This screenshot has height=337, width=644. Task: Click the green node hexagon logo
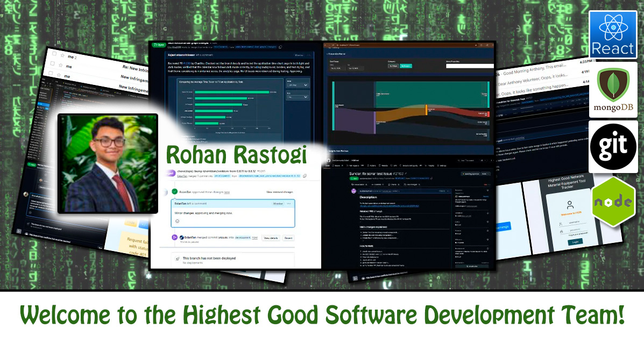613,202
